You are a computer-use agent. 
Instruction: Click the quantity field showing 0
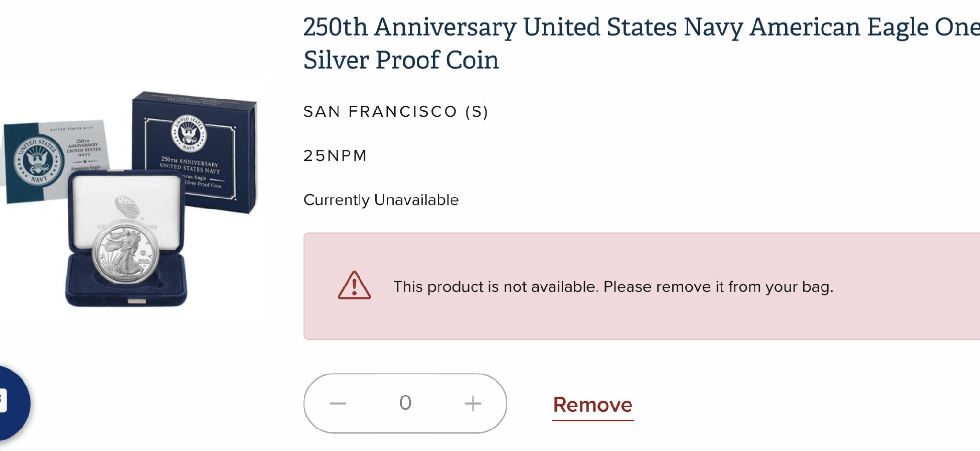point(405,403)
